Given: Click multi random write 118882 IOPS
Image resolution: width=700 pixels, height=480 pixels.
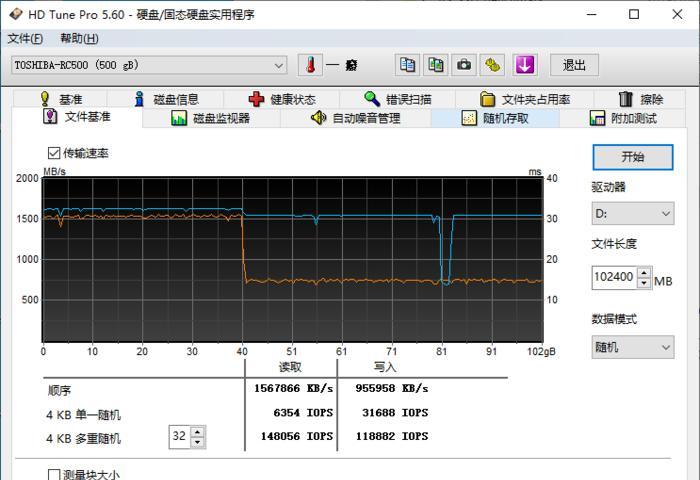Looking at the screenshot, I should pos(392,436).
